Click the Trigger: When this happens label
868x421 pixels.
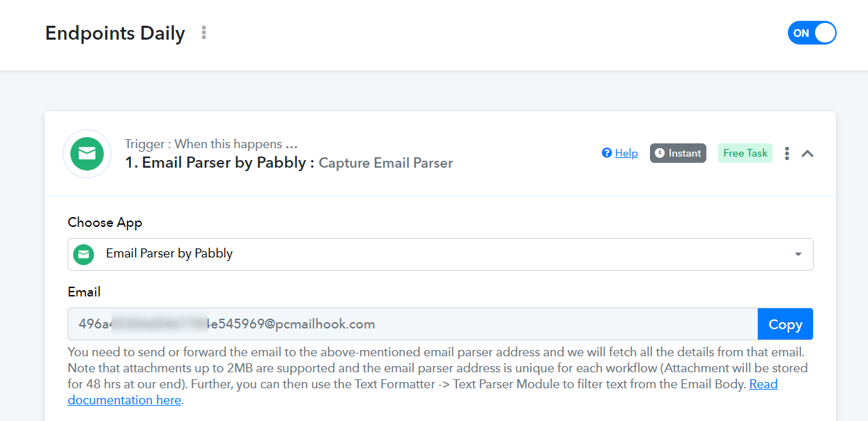click(211, 144)
